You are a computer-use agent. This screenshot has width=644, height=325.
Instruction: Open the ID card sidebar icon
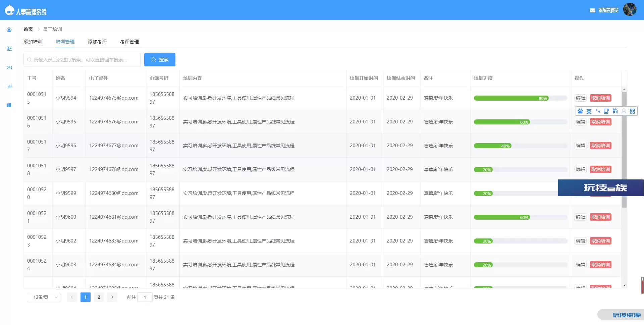click(x=9, y=49)
